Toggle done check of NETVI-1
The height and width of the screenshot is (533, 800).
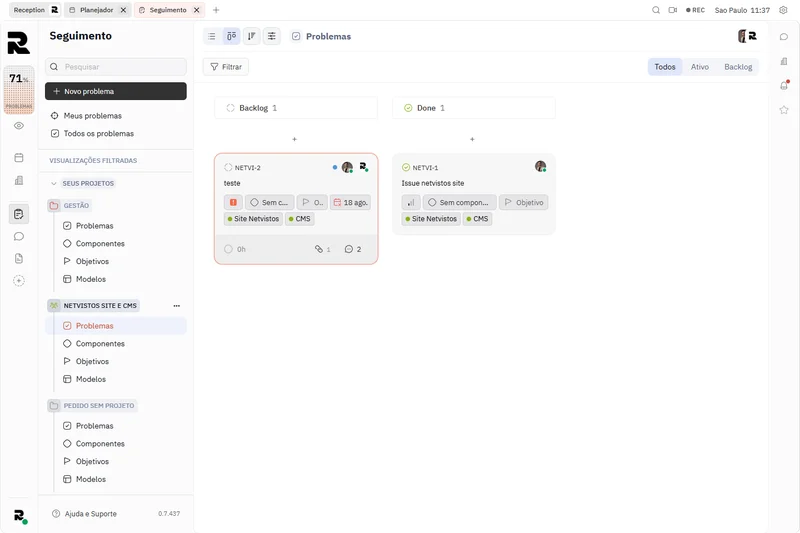pos(406,167)
